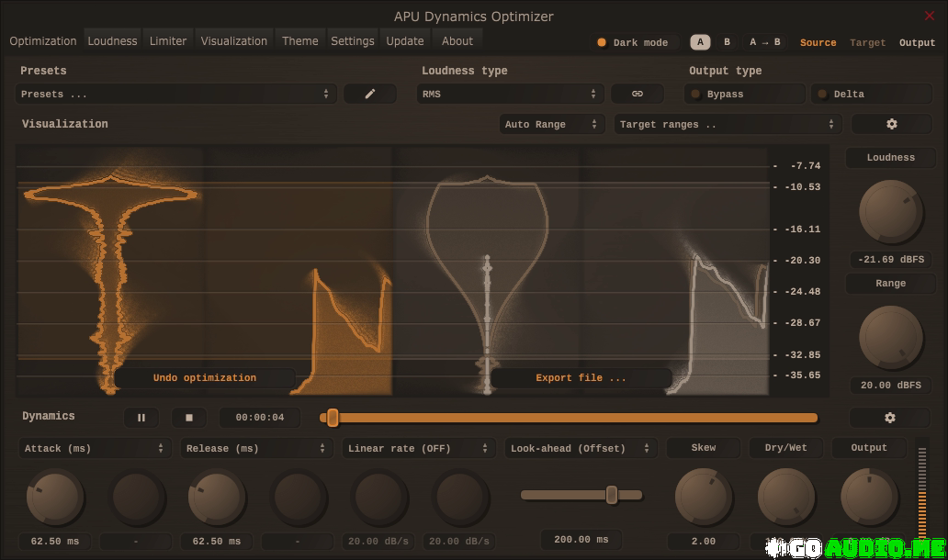
Task: Switch to the Limiter tab
Action: 168,41
